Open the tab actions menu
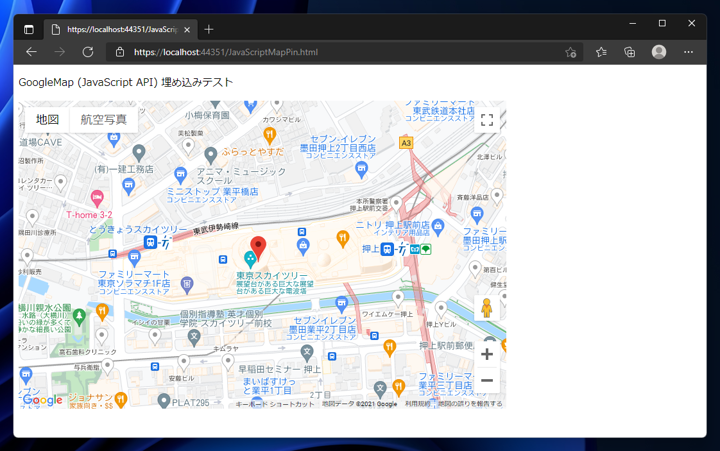 28,30
